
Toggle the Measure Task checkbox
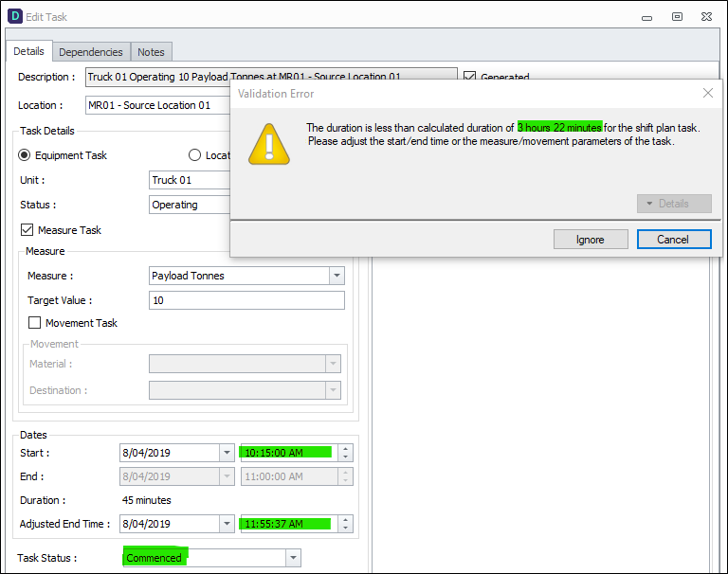[x=27, y=229]
